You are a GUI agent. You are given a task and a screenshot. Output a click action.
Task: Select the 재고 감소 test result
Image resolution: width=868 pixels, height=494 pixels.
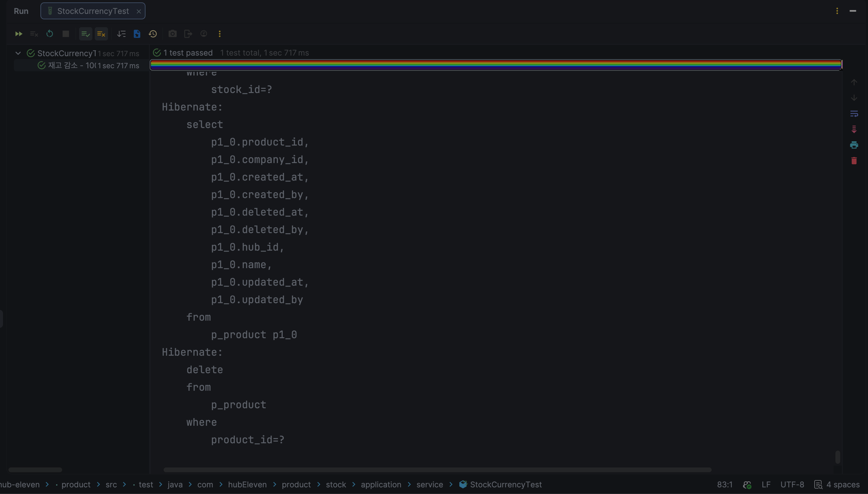pos(71,66)
